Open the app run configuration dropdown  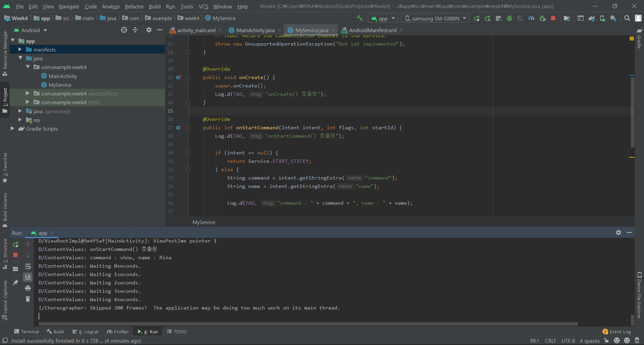[x=383, y=18]
